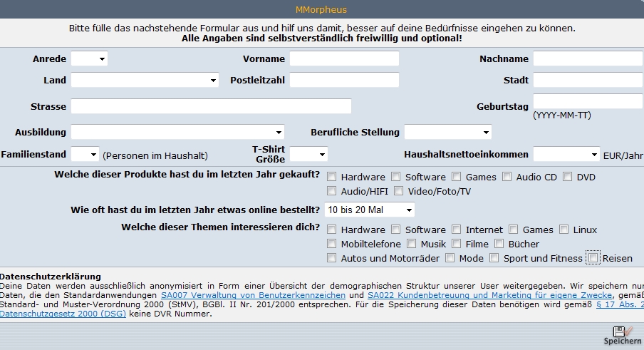Screen dimensions: 644x350
Task: Click the '(Personen im Haushalt)' note
Action: point(155,155)
